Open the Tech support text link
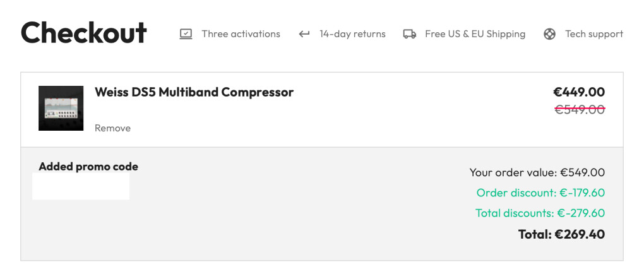 [x=593, y=34]
